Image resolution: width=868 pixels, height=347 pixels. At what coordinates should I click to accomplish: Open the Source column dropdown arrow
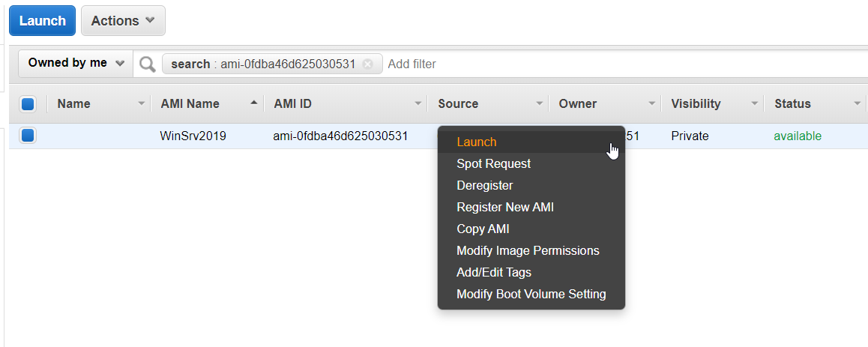point(539,103)
